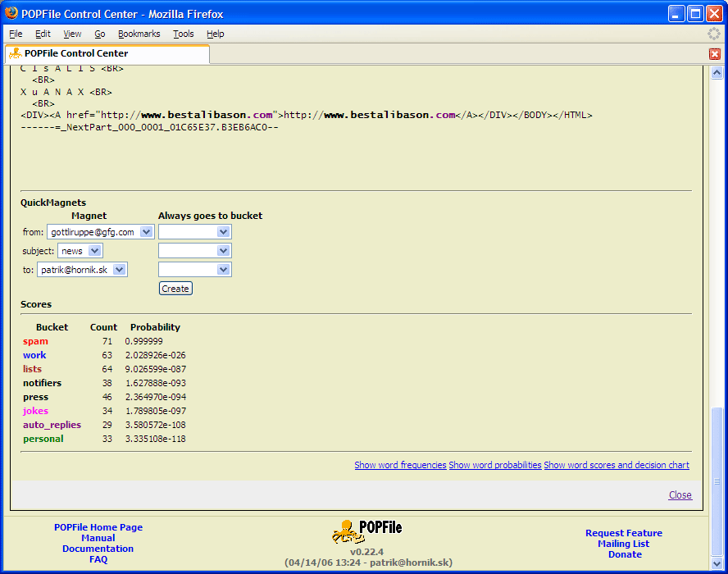Select the POPFile Control Center tab

coord(107,54)
